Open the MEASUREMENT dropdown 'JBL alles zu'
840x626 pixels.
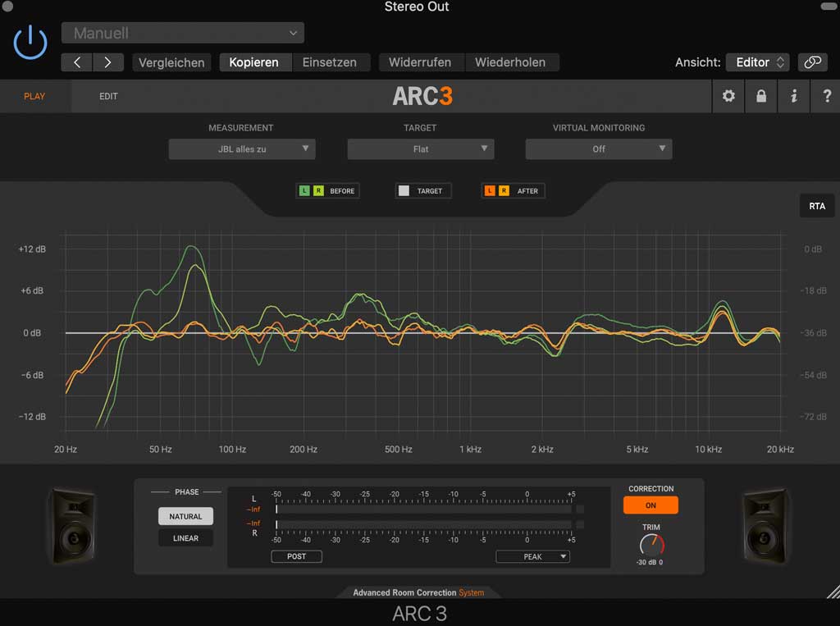pyautogui.click(x=242, y=149)
